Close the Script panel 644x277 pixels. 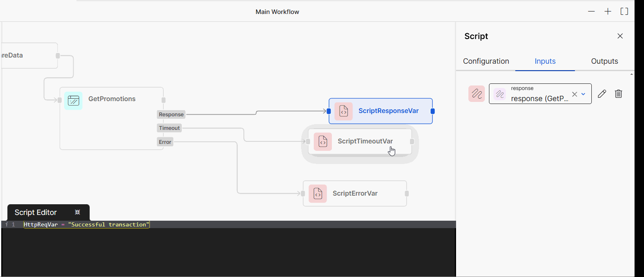coord(620,36)
